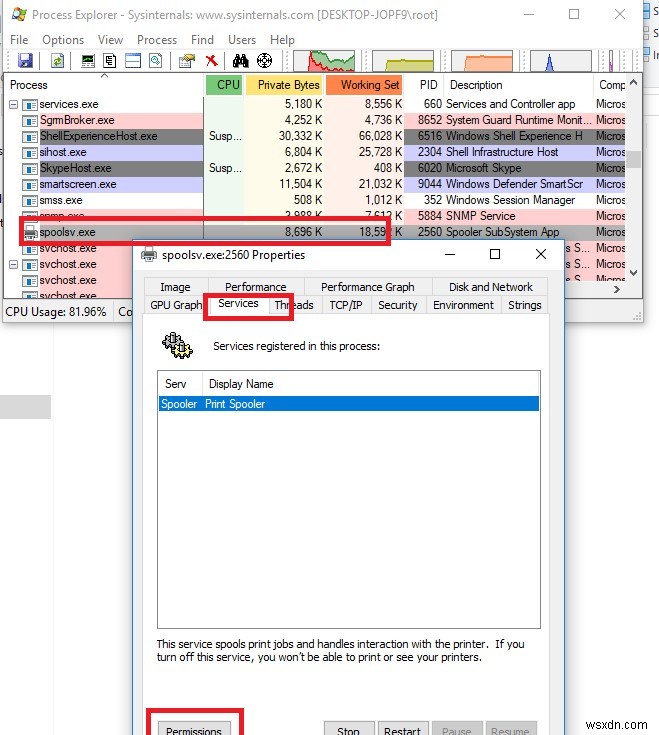This screenshot has height=735, width=659.
Task: Open process Properties toolbar icon
Action: point(187,60)
